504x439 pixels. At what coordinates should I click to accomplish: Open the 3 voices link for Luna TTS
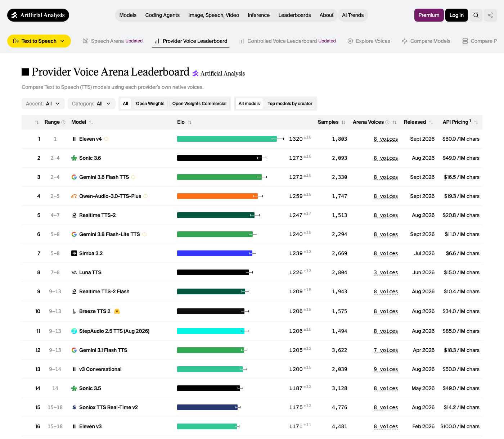(386, 272)
